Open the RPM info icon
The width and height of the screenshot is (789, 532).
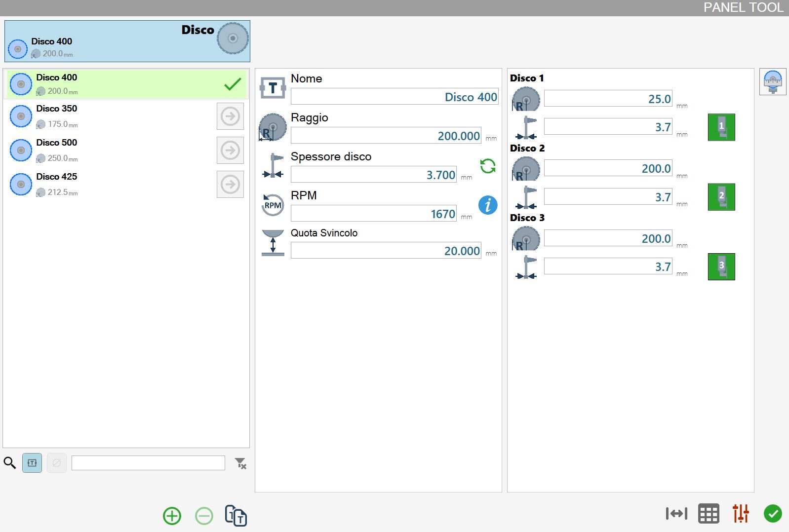488,205
